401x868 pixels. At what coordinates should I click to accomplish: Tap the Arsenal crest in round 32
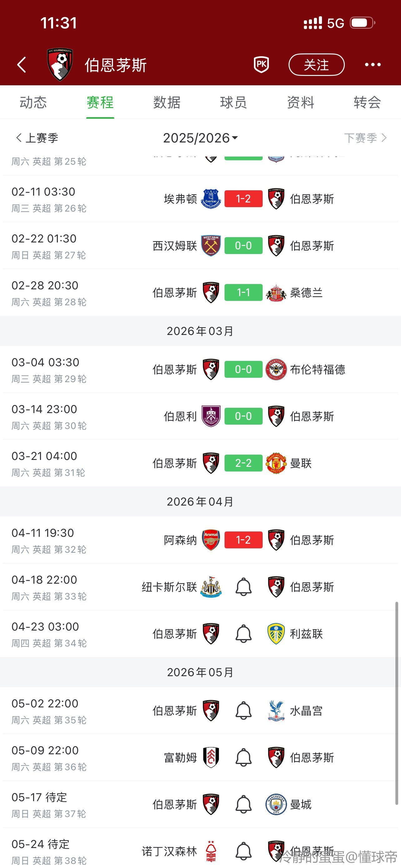211,540
